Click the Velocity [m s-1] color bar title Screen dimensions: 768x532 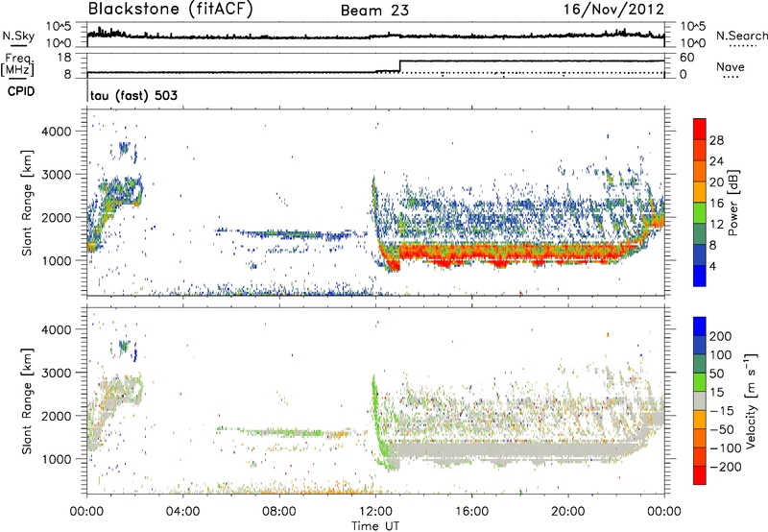point(751,400)
